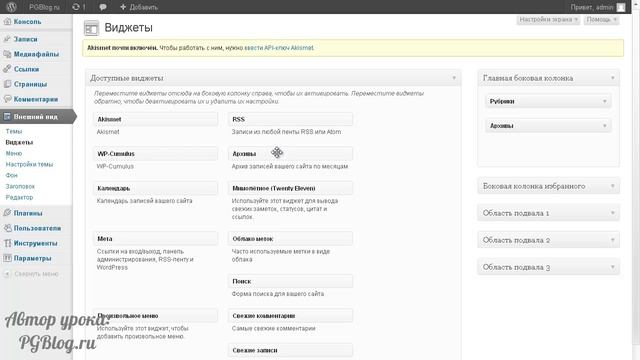Go to Страницы section label
Image resolution: width=640 pixels, height=360 pixels.
click(30, 84)
